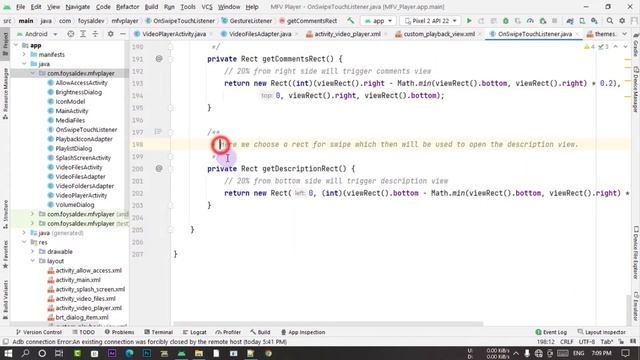The width and height of the screenshot is (640, 360).
Task: Click the Debug app bug icon
Action: (506, 21)
